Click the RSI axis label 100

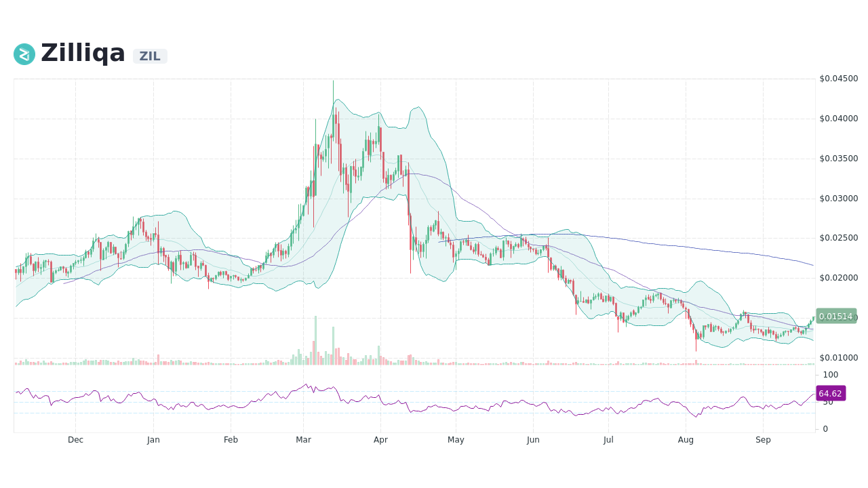(831, 375)
